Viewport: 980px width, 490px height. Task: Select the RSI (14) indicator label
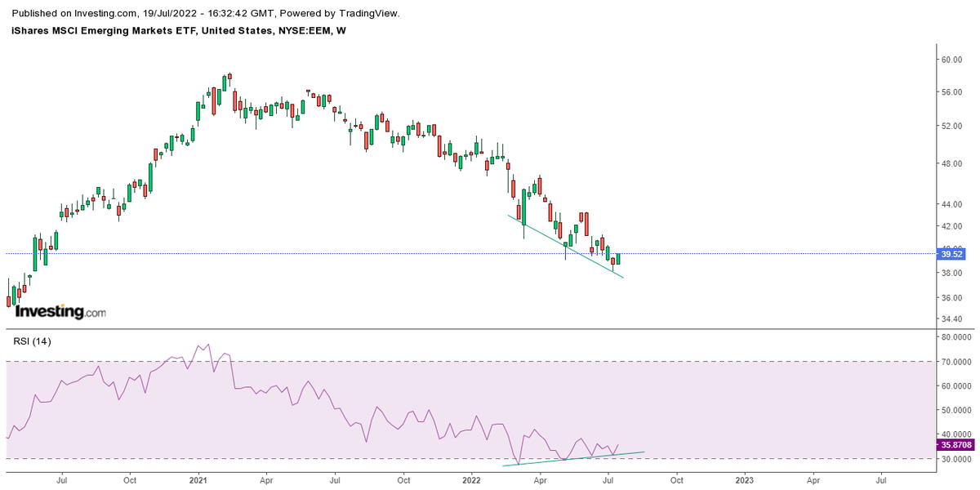point(32,341)
